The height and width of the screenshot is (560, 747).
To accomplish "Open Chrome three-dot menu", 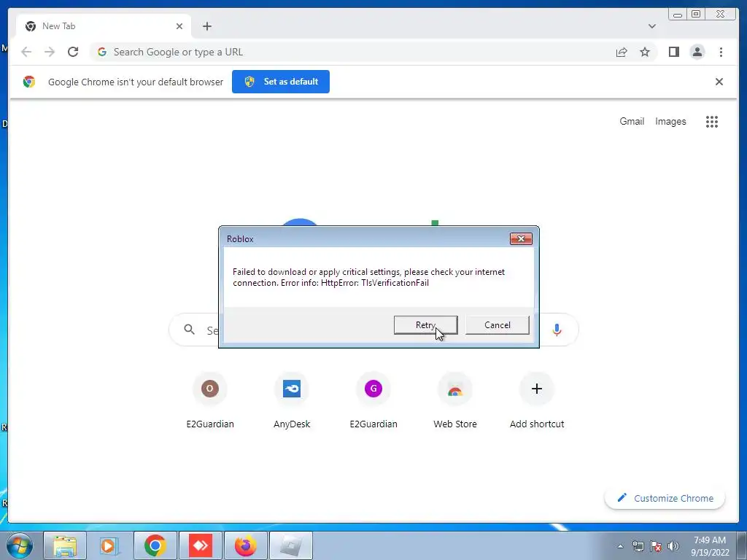I will click(721, 52).
